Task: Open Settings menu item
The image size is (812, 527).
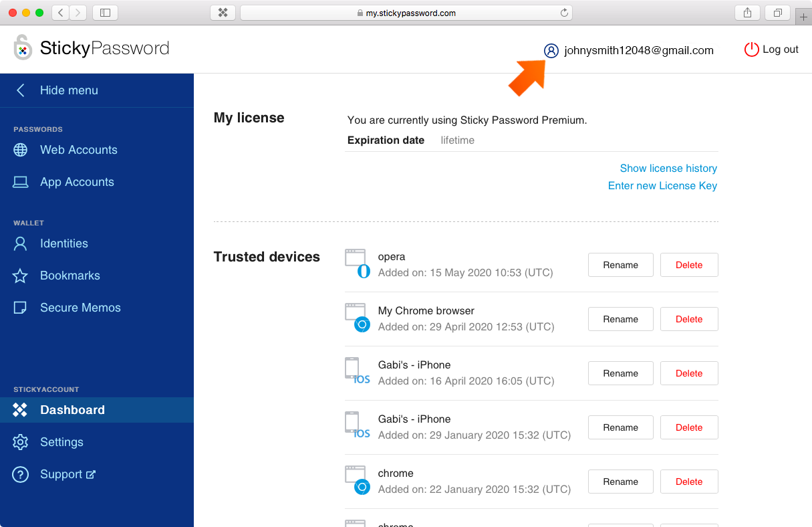Action: click(x=97, y=442)
